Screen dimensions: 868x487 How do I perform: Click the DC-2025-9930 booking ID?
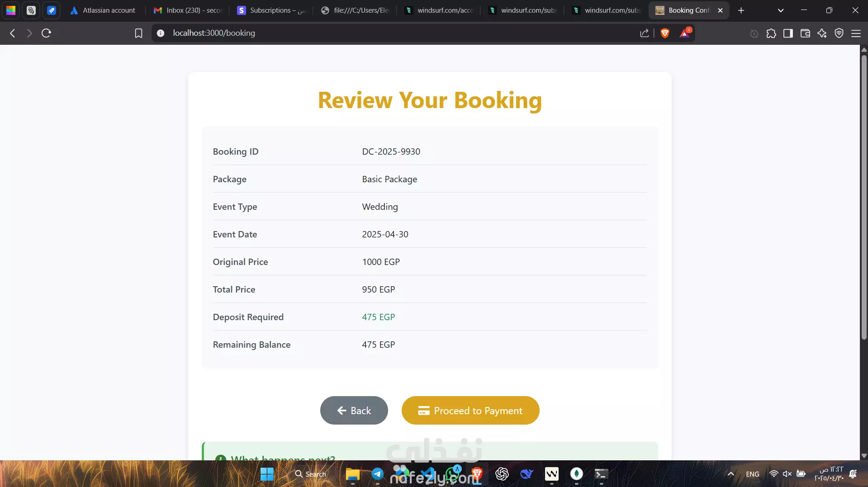click(x=391, y=151)
